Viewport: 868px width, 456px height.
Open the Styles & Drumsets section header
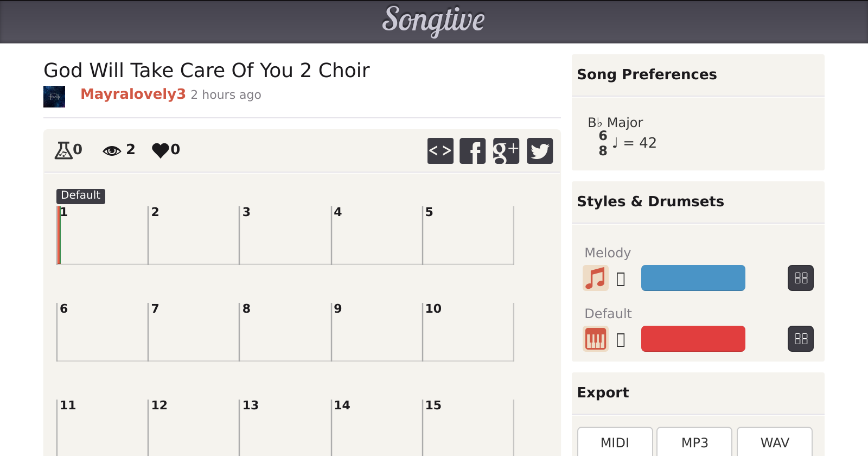coord(650,202)
